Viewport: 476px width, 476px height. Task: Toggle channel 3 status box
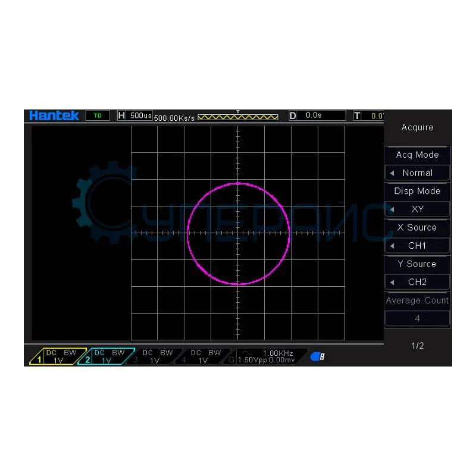pos(154,356)
